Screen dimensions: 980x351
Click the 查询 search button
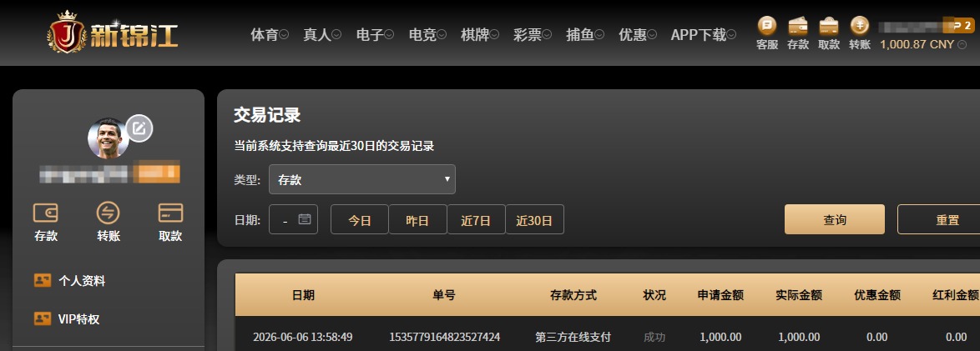click(835, 219)
